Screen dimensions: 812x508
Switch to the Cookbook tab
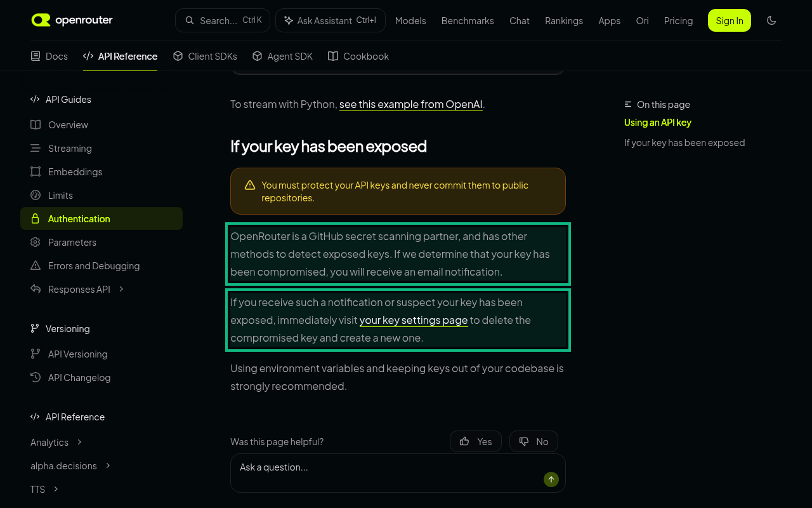[358, 56]
